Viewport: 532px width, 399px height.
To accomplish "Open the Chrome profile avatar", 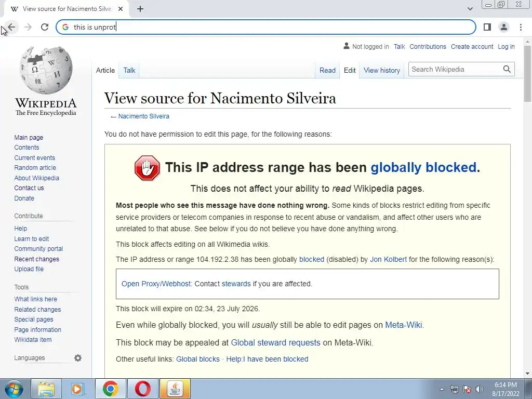I will (x=504, y=27).
